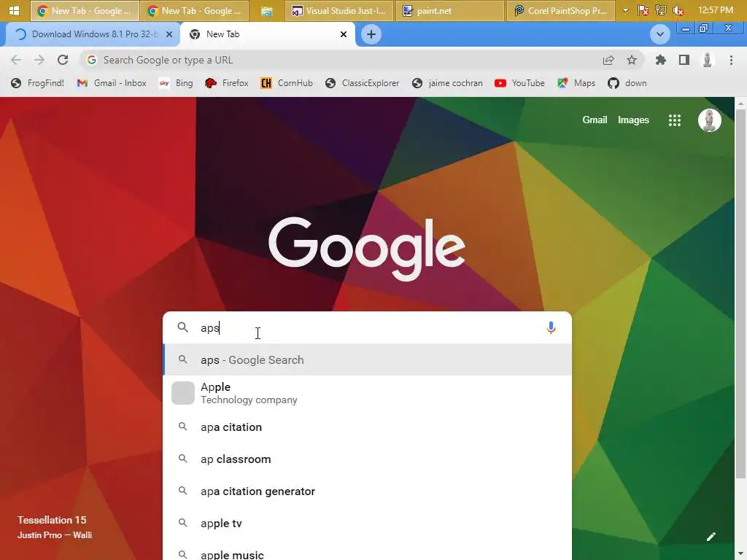Switch to paint.net taskbar item
The image size is (747, 560).
(449, 11)
